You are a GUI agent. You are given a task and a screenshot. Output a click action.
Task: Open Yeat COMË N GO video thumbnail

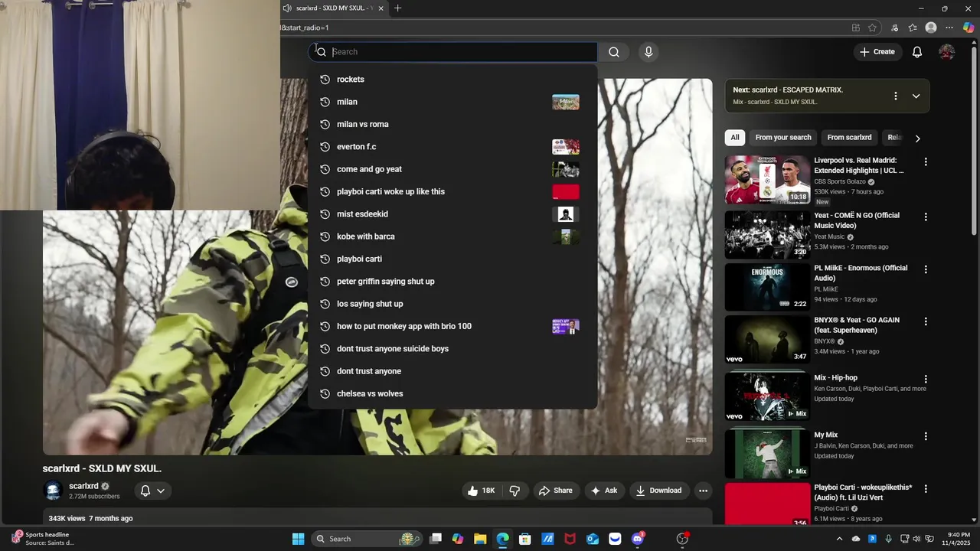click(x=767, y=235)
